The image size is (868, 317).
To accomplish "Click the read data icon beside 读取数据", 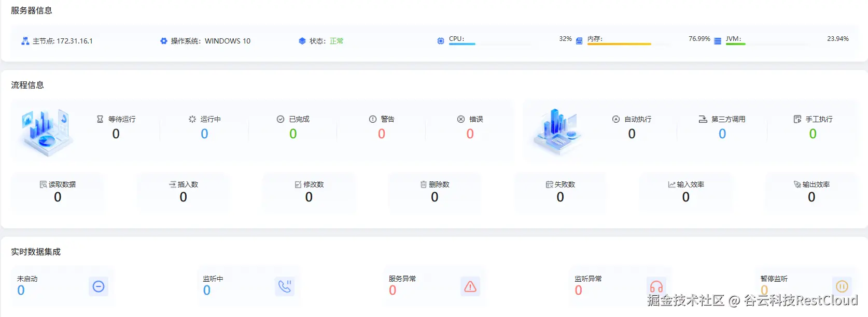I will pyautogui.click(x=44, y=184).
